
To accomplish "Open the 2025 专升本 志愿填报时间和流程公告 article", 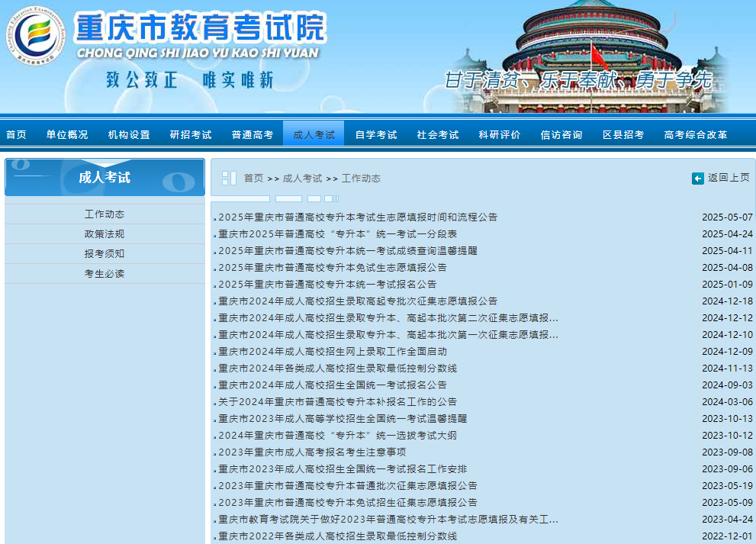I will tap(360, 217).
